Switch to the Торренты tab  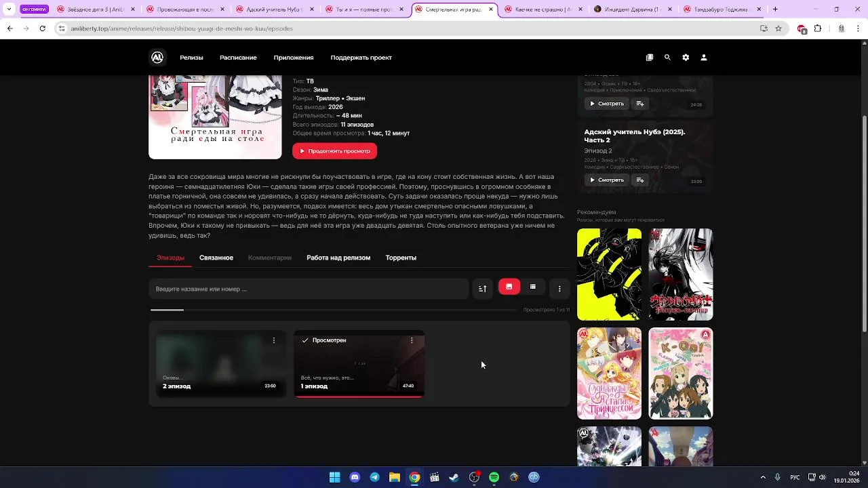[x=401, y=258]
